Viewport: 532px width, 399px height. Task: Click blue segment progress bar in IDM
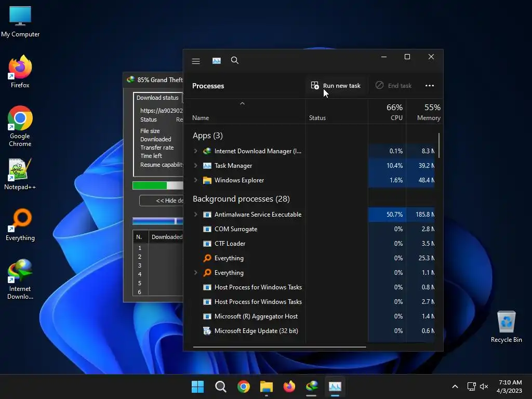pyautogui.click(x=158, y=221)
